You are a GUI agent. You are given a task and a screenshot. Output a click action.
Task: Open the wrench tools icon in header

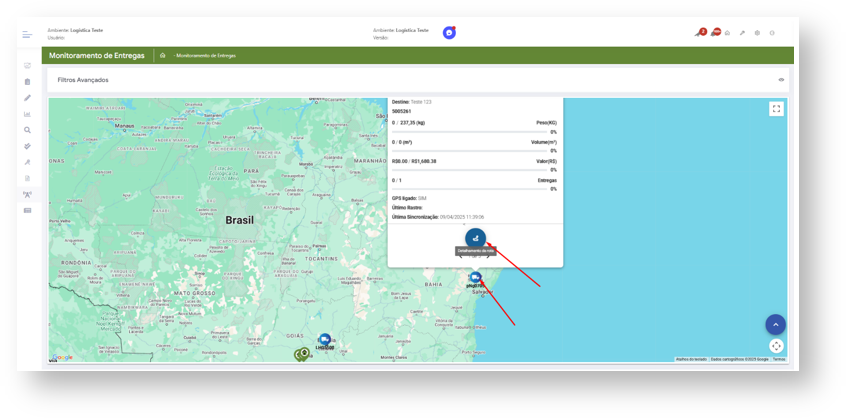(x=742, y=33)
